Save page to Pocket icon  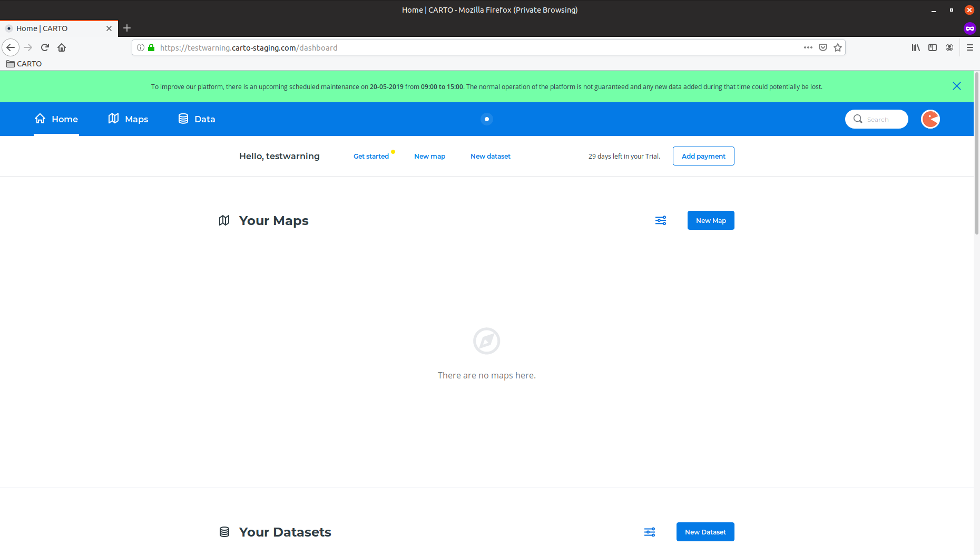(x=823, y=47)
